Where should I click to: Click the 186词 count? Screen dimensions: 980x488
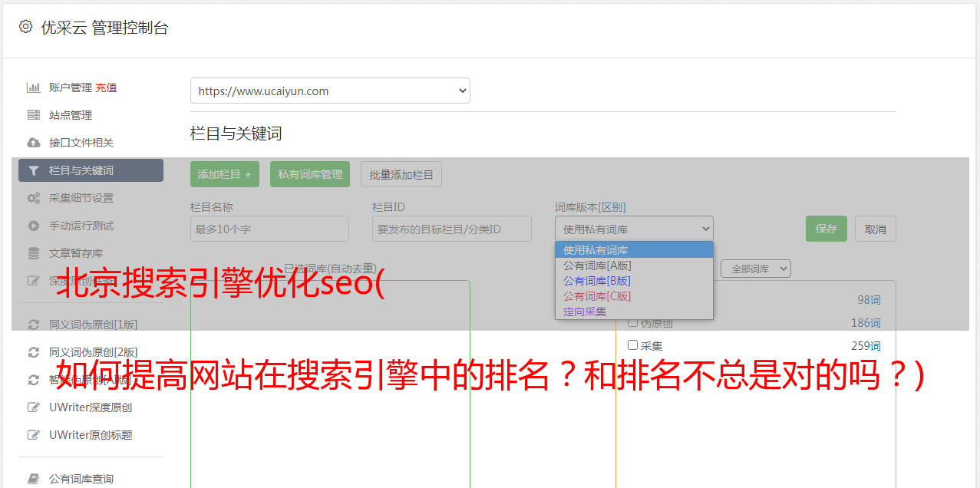tap(866, 323)
